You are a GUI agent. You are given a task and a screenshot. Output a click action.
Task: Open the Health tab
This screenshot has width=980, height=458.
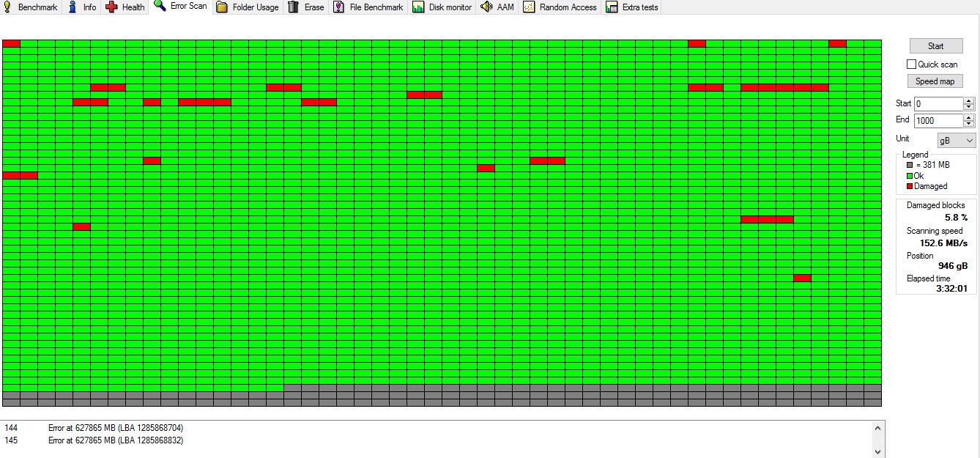coord(125,7)
